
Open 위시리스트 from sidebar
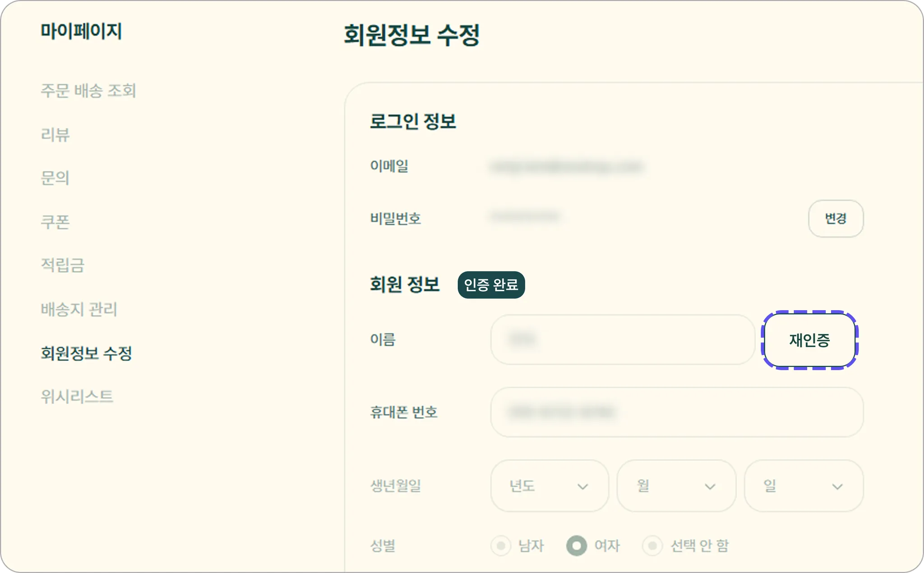coord(77,396)
